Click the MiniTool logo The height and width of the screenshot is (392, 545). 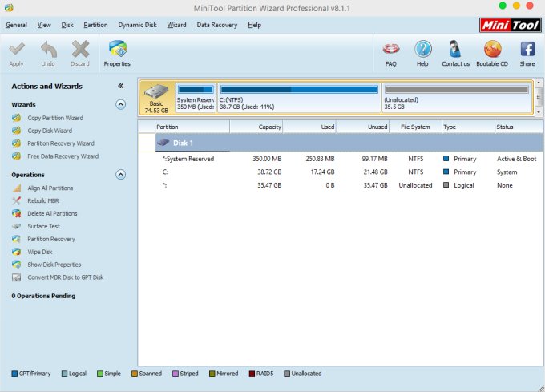tap(510, 25)
